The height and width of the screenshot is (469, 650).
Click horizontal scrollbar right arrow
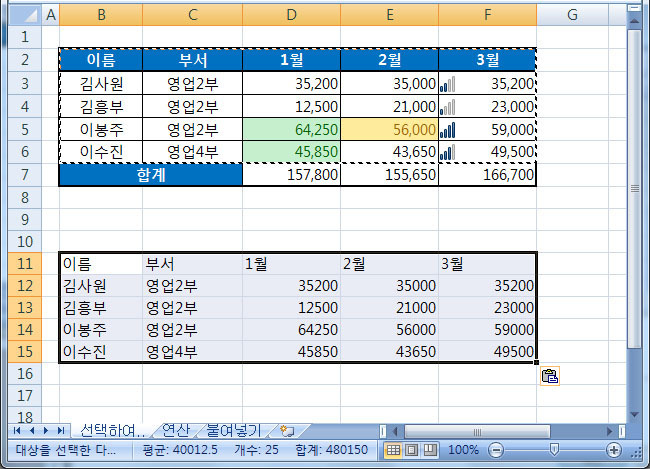click(609, 431)
